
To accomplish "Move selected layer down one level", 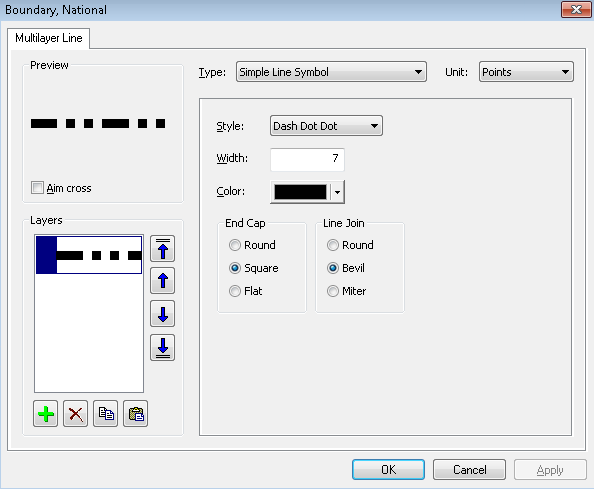I will coord(163,314).
